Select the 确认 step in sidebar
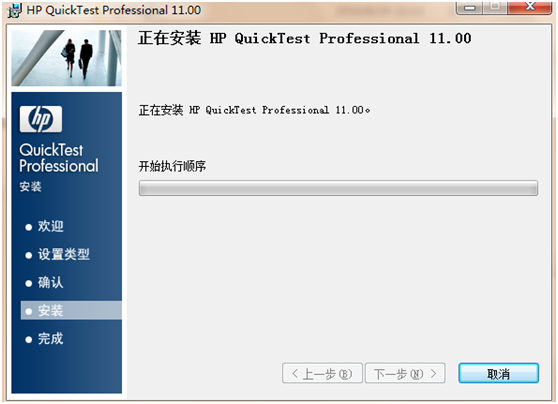Image resolution: width=558 pixels, height=404 pixels. pyautogui.click(x=45, y=283)
